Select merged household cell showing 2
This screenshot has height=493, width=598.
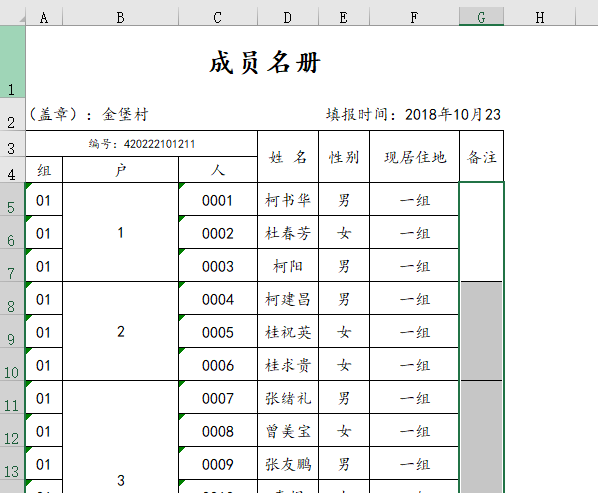tap(121, 331)
